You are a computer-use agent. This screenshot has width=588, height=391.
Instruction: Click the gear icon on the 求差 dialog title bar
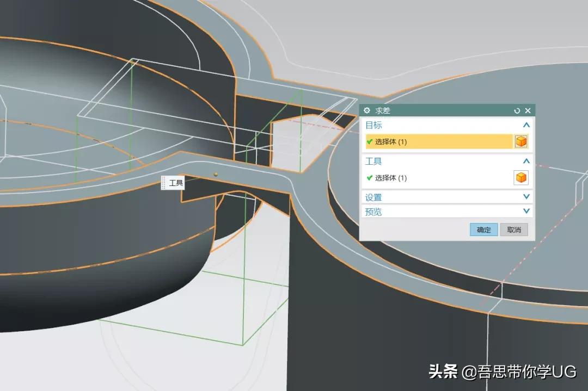[x=366, y=110]
